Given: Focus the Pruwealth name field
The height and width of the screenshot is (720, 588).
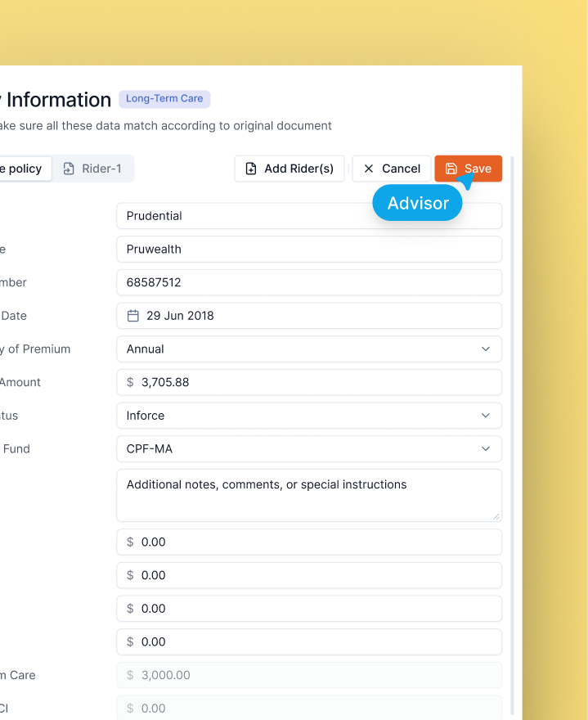Looking at the screenshot, I should point(308,250).
